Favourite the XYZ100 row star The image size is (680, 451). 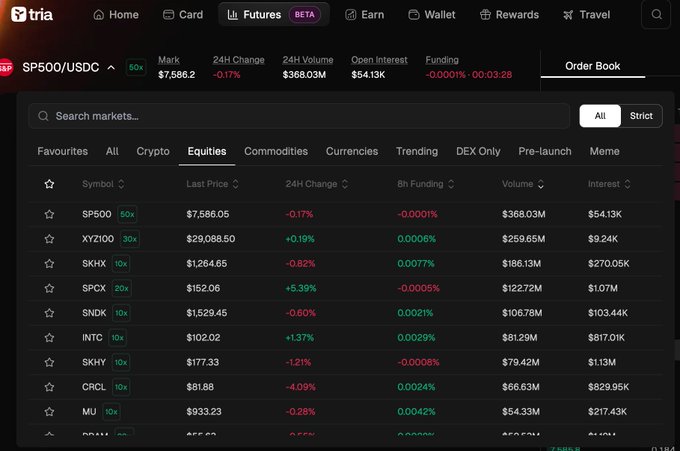click(x=49, y=239)
